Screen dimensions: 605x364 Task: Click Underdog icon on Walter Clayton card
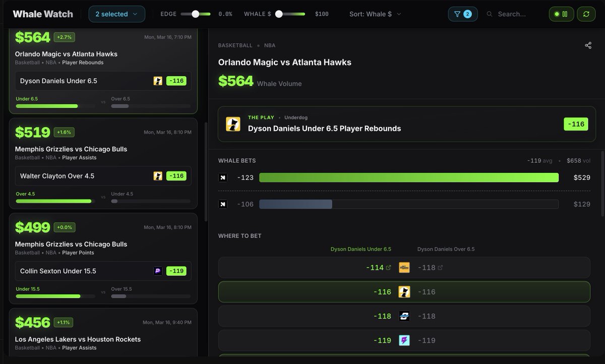click(x=158, y=176)
